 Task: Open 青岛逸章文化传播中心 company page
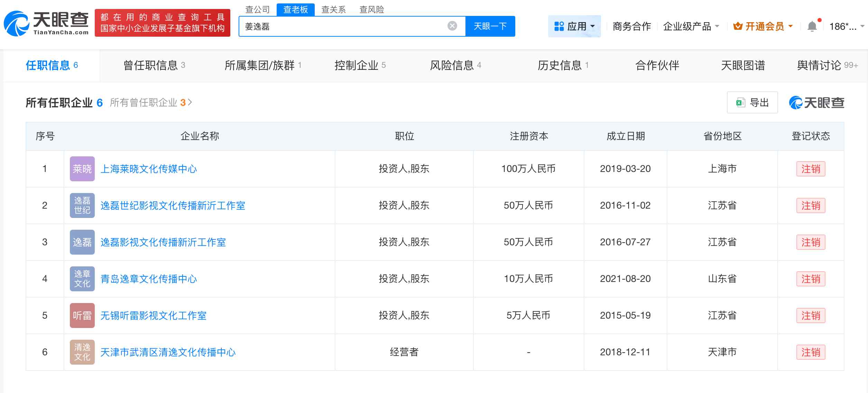click(x=149, y=279)
